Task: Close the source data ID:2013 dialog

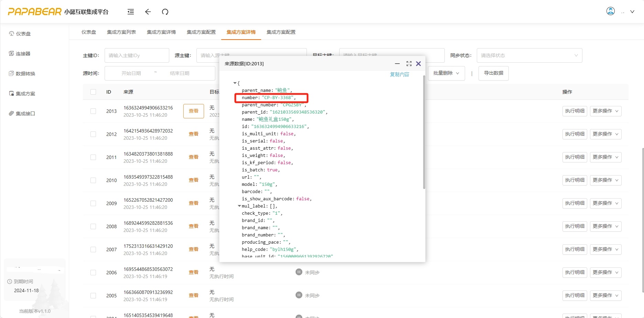Action: 418,64
